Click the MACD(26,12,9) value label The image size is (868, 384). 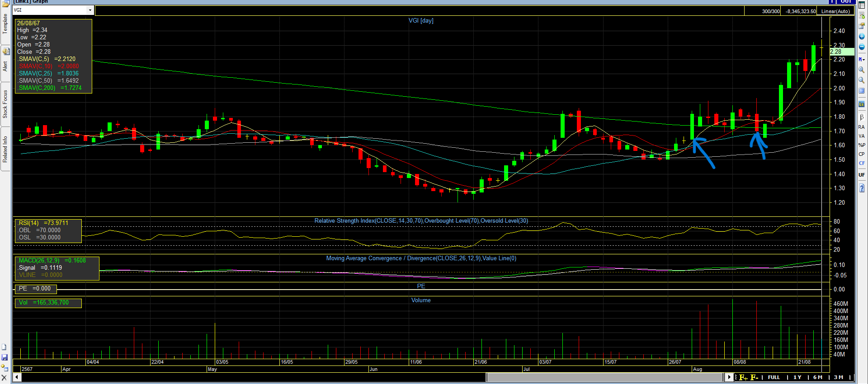click(x=52, y=260)
